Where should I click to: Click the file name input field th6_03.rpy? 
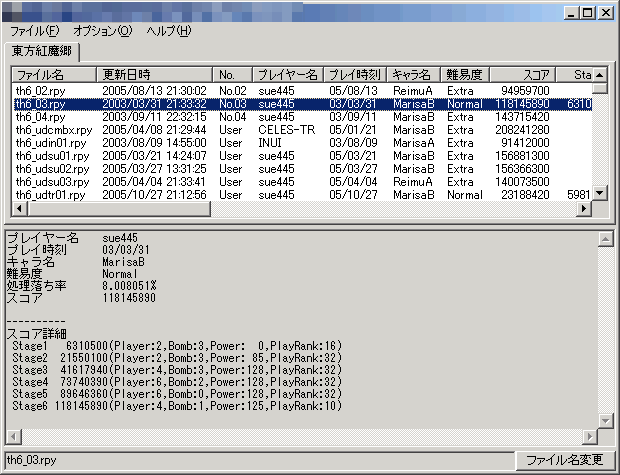pyautogui.click(x=259, y=460)
